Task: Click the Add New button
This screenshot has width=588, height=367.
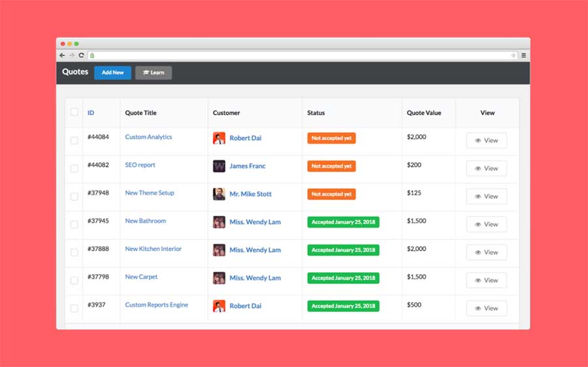Action: pyautogui.click(x=112, y=73)
